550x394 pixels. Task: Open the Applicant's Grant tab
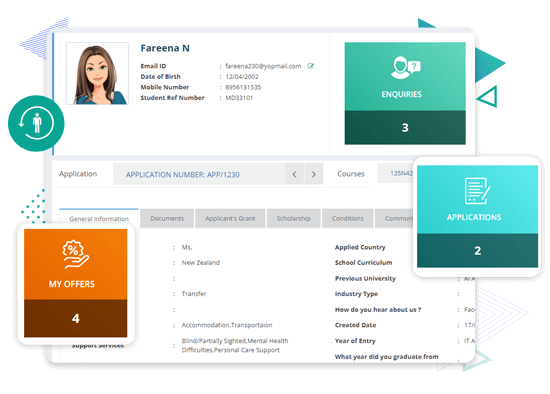(230, 218)
